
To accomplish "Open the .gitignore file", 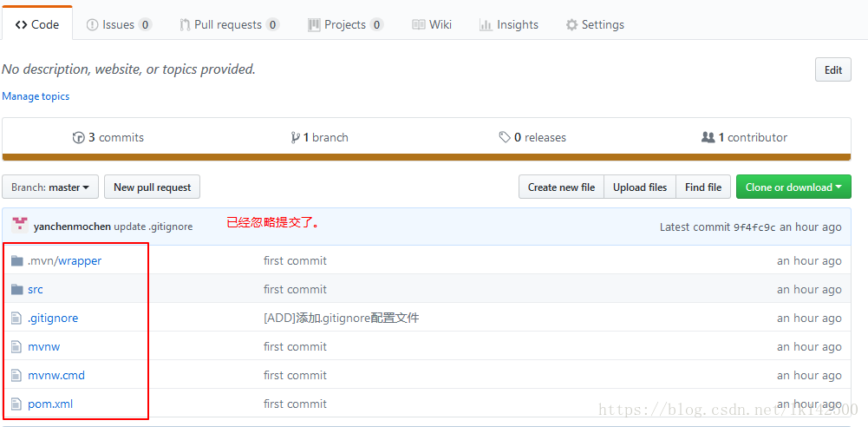I will [x=53, y=318].
